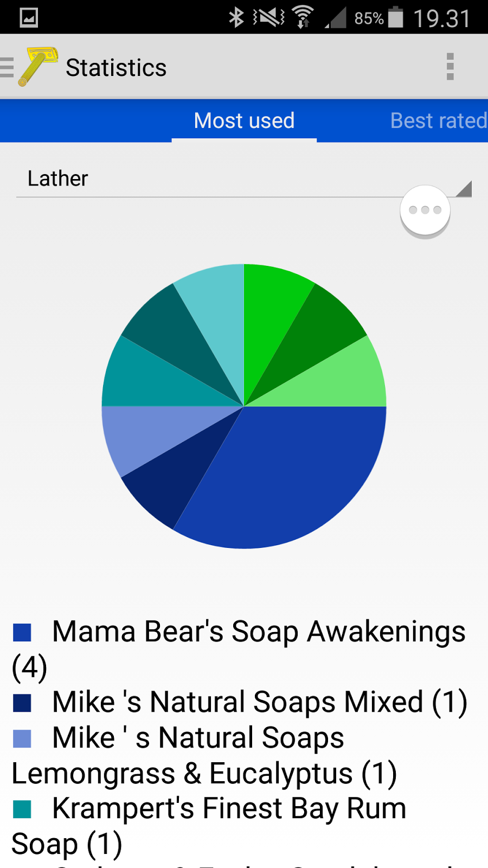Tap the Mike's Natural Soaps Mixed entry
The width and height of the screenshot is (488, 868).
click(259, 702)
